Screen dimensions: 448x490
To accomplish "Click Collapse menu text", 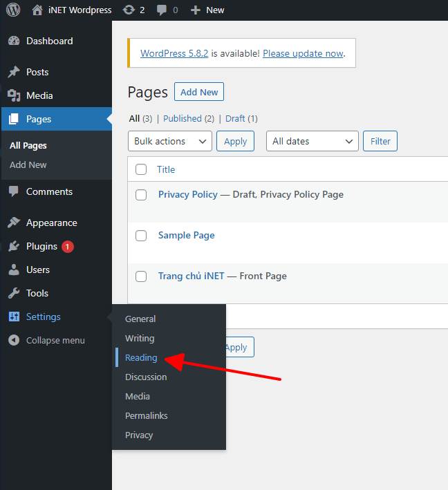I will click(55, 340).
